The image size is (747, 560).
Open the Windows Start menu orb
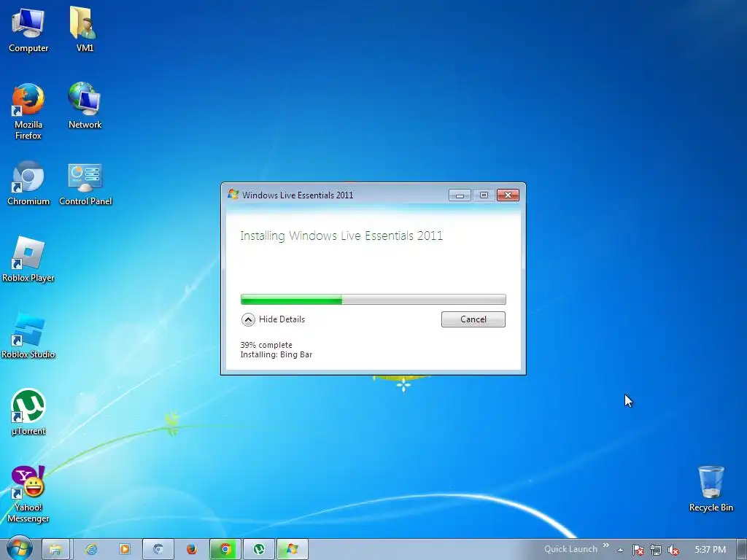pos(19,548)
